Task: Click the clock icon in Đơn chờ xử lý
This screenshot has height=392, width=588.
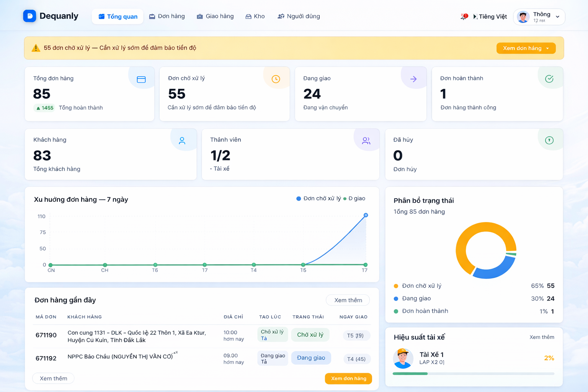Action: (276, 79)
